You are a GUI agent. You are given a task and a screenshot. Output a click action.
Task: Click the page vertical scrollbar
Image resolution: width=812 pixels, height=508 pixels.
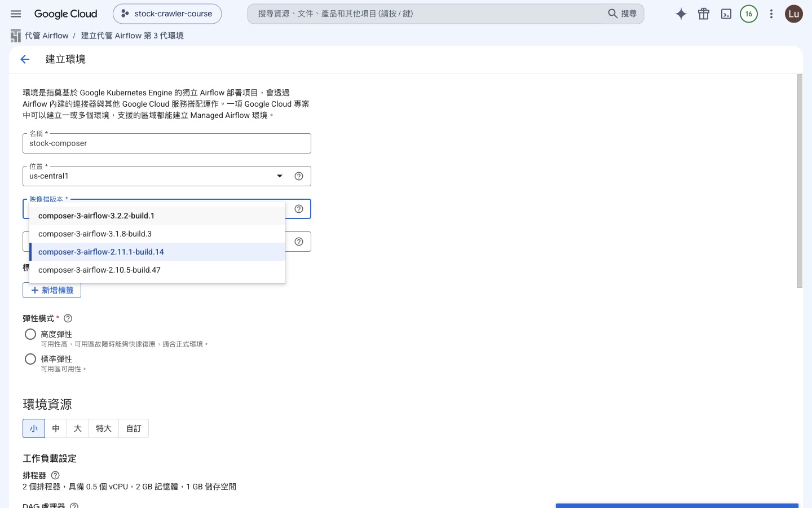click(x=800, y=181)
